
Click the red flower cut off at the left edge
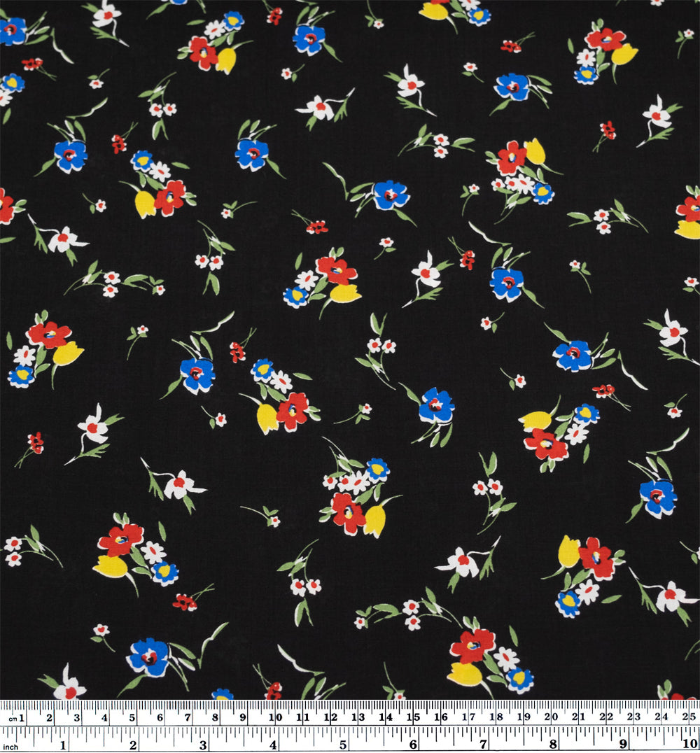(5, 205)
